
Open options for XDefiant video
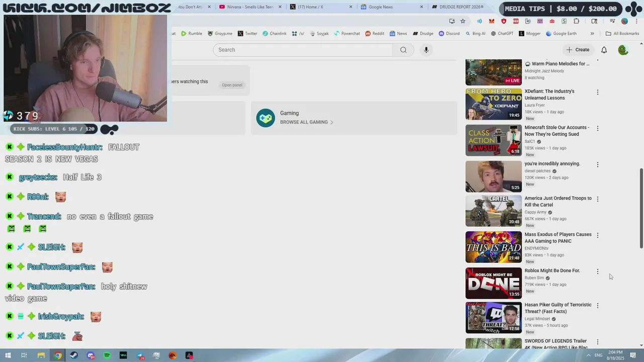pos(597,93)
